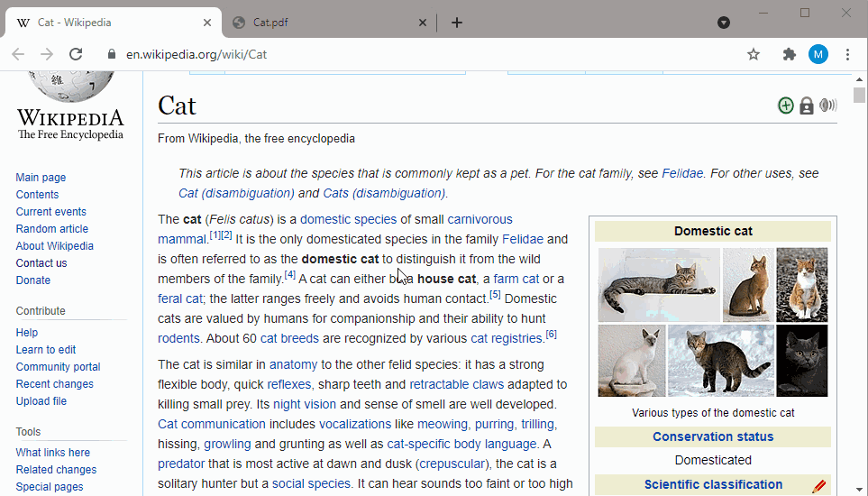Image resolution: width=868 pixels, height=496 pixels.
Task: Open the extensions puzzle icon
Action: (789, 54)
